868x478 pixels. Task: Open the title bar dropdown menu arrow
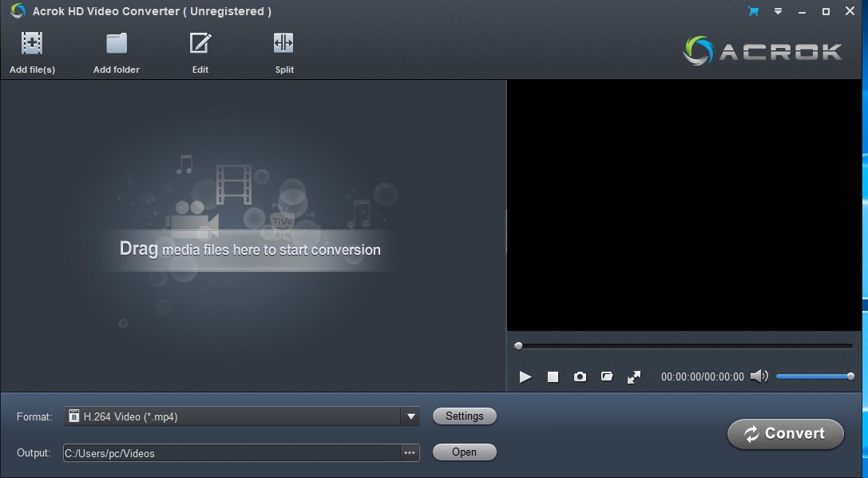778,11
